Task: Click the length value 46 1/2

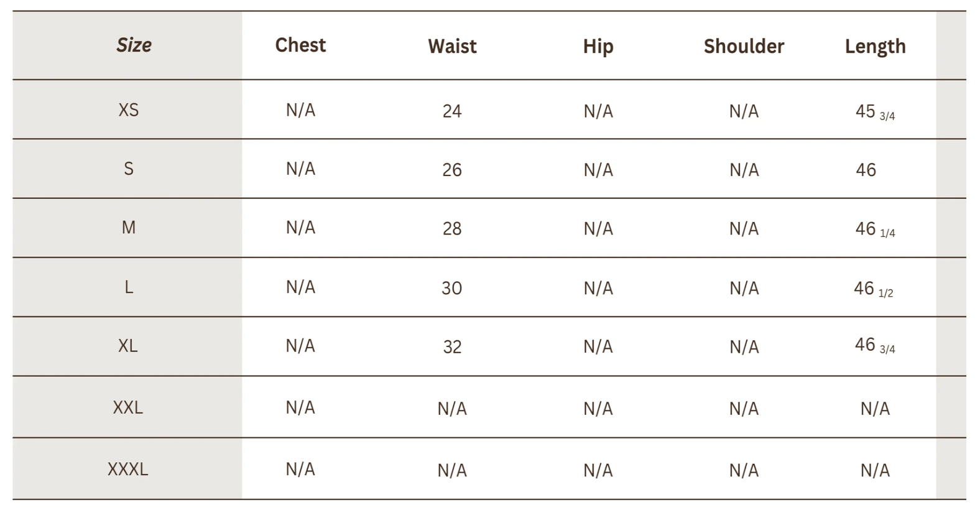Action: 874,289
